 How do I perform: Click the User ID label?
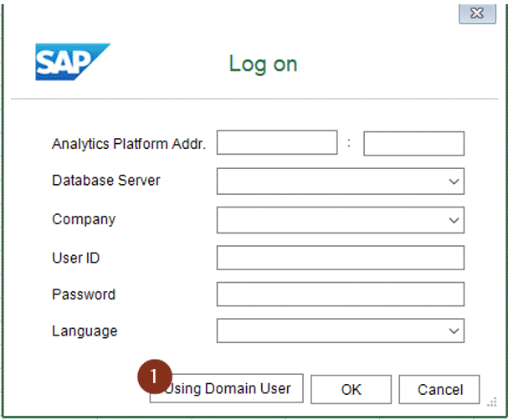point(76,258)
